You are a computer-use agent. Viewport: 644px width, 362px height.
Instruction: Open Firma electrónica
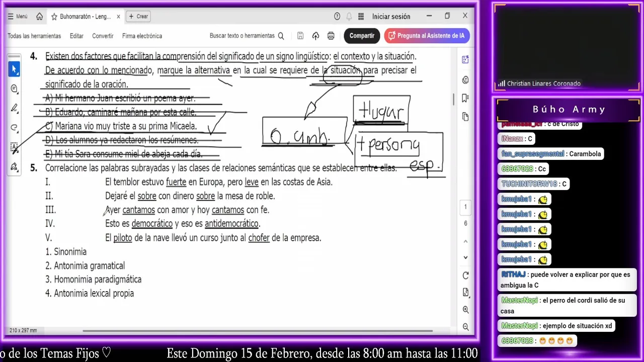(142, 36)
